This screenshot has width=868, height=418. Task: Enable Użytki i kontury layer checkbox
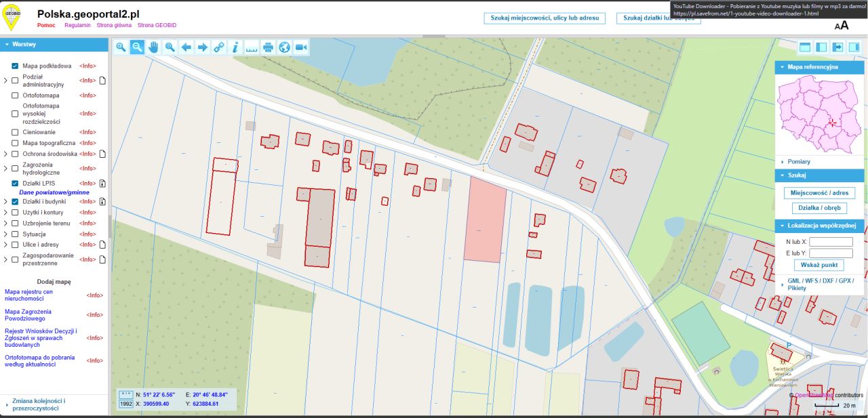[x=15, y=212]
